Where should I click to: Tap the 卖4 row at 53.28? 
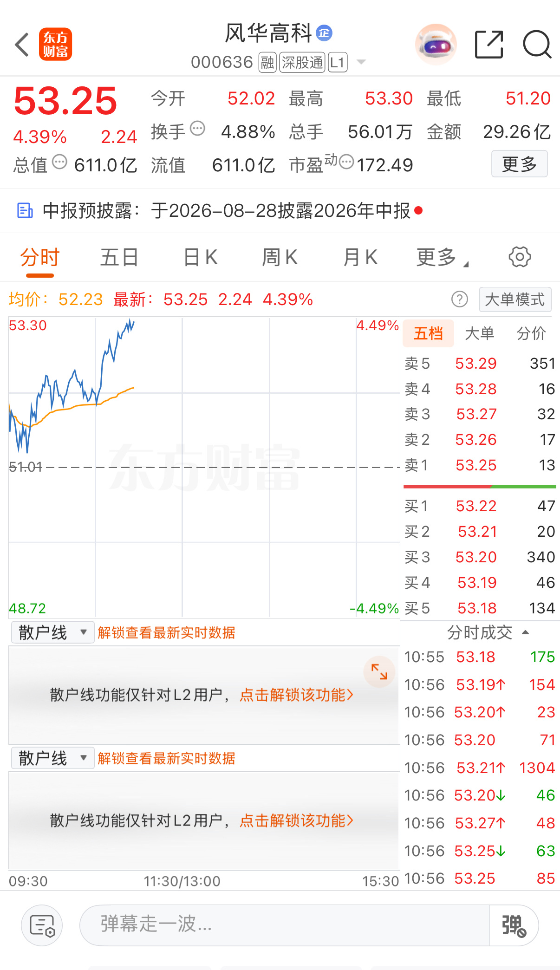[x=480, y=389]
